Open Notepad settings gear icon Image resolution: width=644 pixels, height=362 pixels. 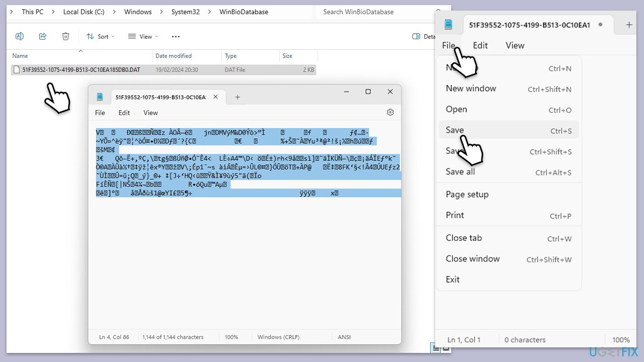tap(390, 113)
